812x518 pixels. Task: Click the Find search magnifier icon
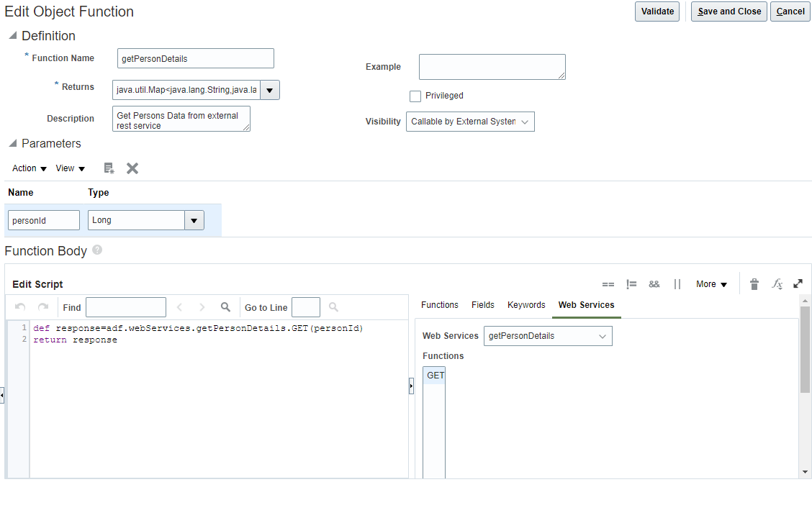225,307
